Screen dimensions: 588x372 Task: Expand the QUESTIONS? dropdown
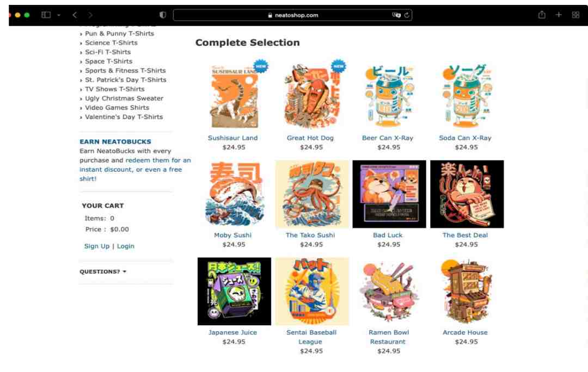[103, 271]
